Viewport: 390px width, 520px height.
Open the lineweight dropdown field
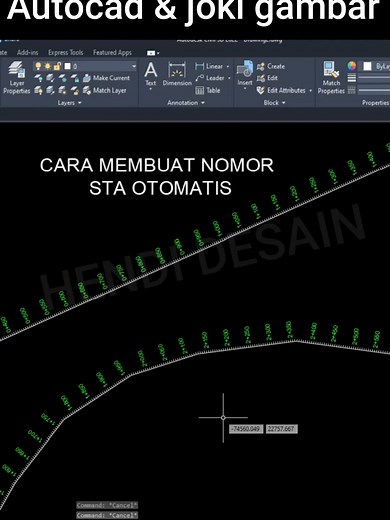pyautogui.click(x=374, y=78)
